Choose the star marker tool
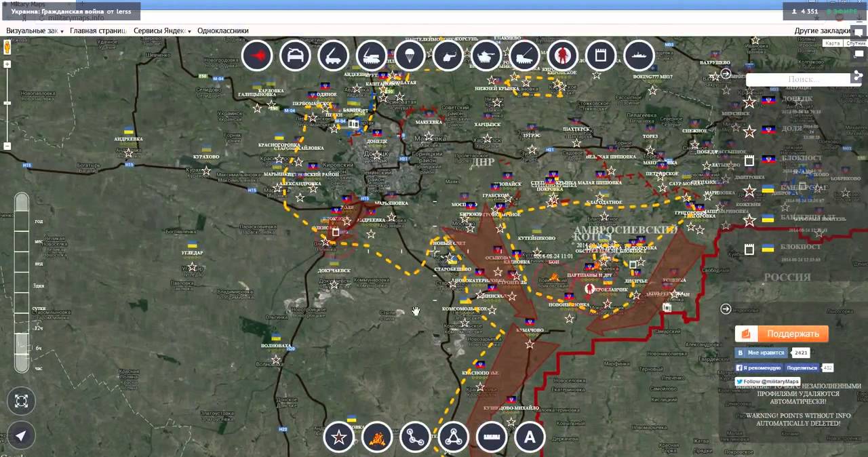868x457 pixels. 339,437
